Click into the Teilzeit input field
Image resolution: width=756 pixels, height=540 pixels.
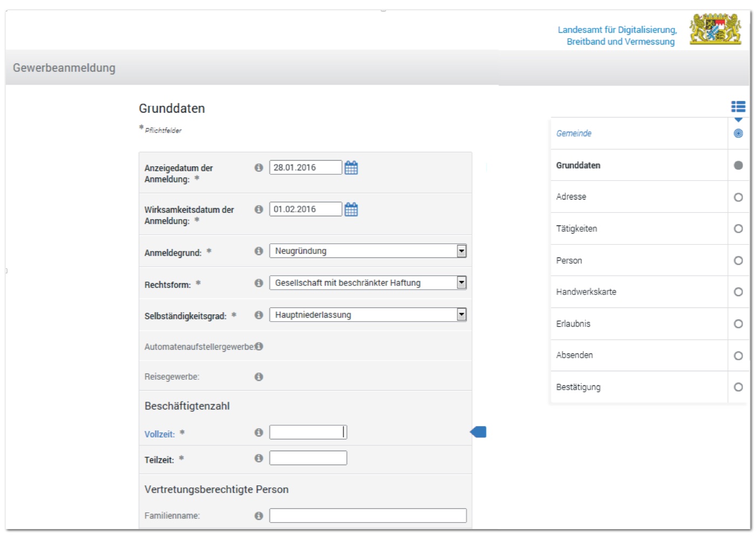coord(308,458)
